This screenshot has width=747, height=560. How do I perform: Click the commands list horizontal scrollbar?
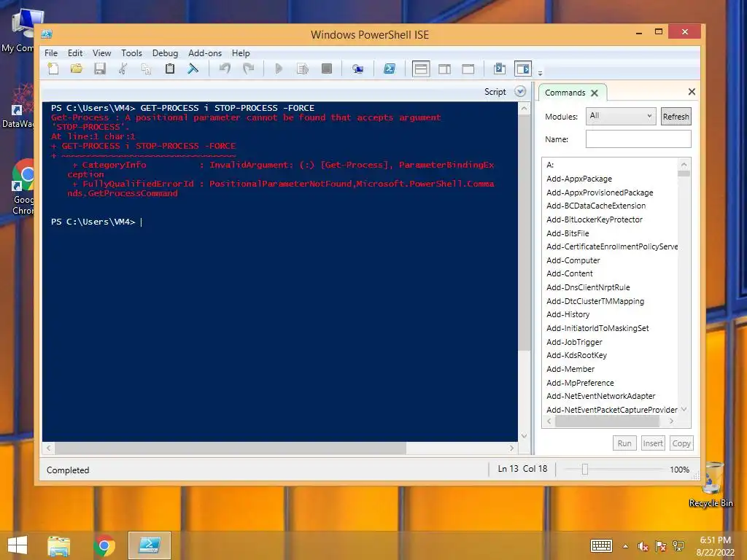coord(607,421)
